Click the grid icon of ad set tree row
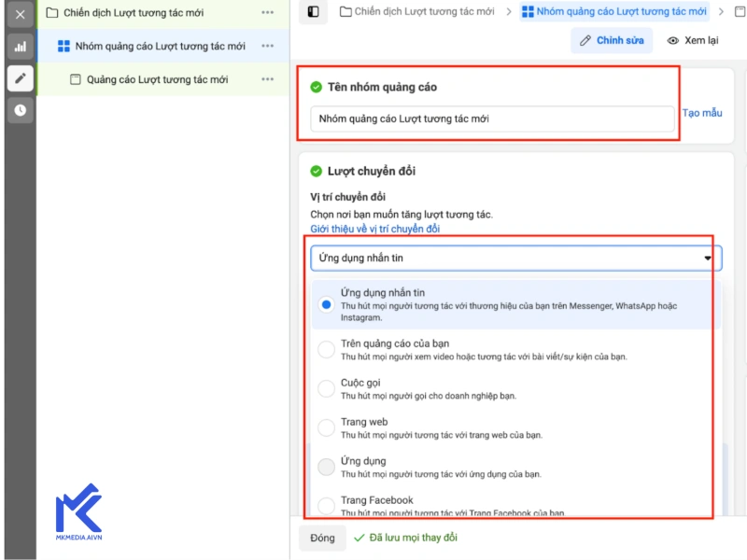The height and width of the screenshot is (560, 747). pos(63,46)
